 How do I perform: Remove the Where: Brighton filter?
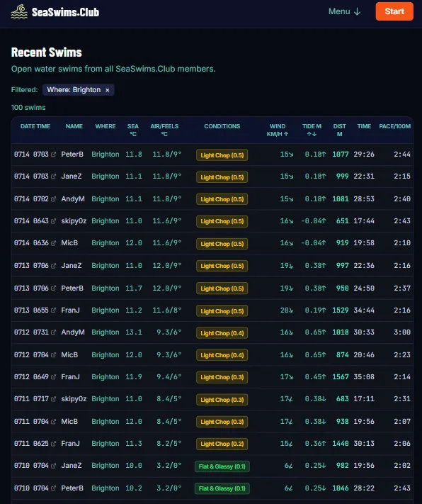point(107,90)
